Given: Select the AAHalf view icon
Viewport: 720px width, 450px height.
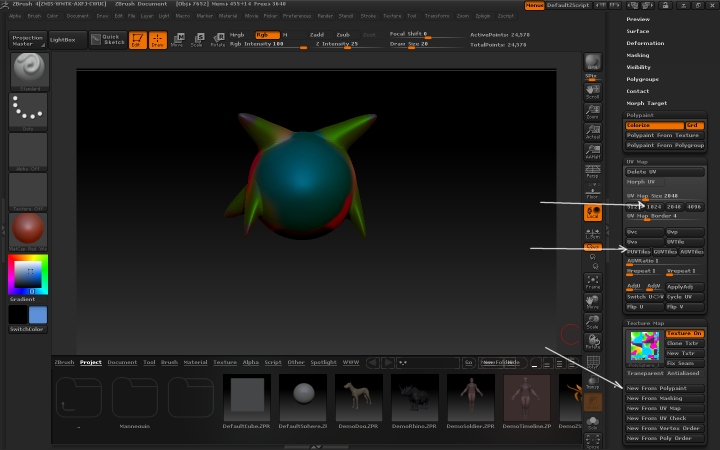Looking at the screenshot, I should pos(592,151).
